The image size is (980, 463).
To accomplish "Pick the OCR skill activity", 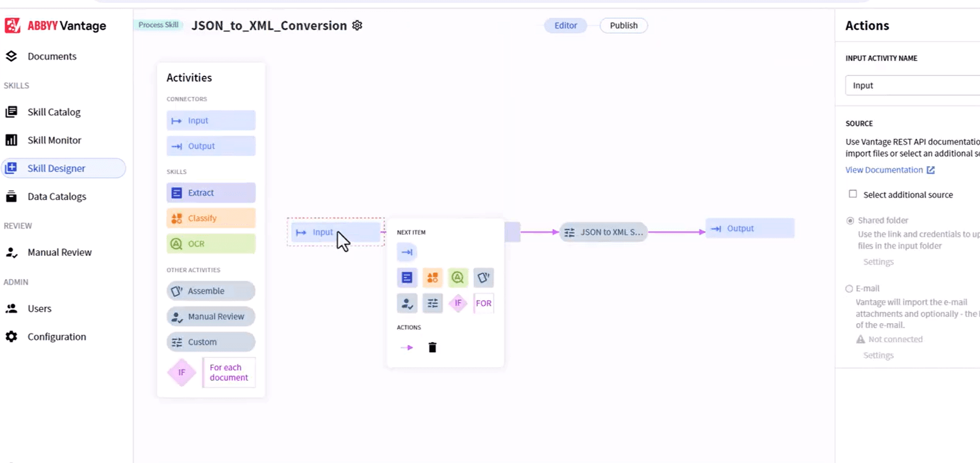I will 211,244.
